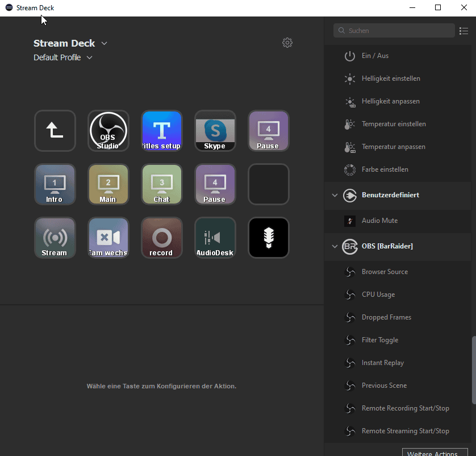Select the empty key slot
Viewport: 476px width, 456px height.
point(269,184)
